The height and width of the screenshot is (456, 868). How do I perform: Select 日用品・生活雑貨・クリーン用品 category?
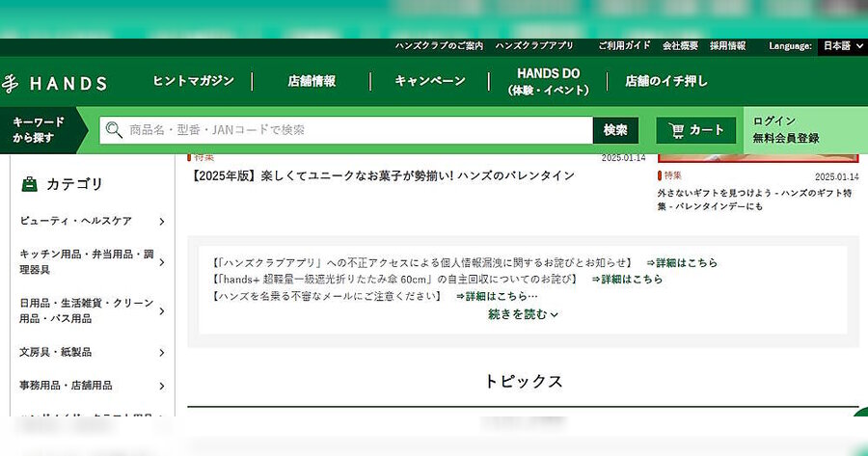coord(87,310)
